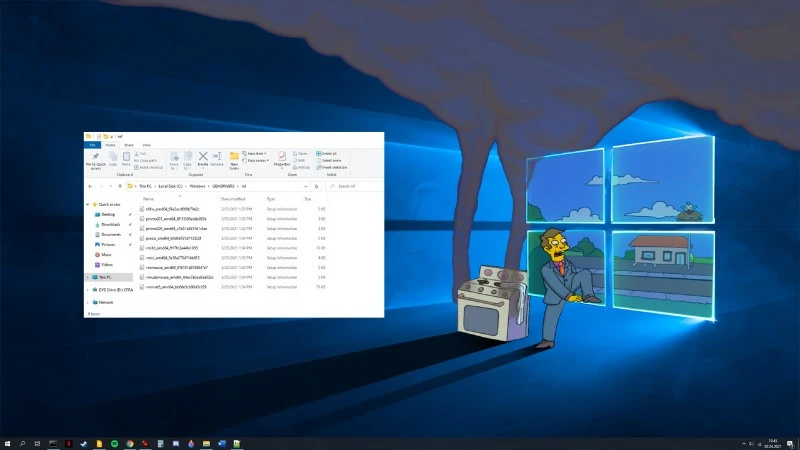The image size is (800, 450).
Task: Click the taskbar clock and date
Action: 773,444
